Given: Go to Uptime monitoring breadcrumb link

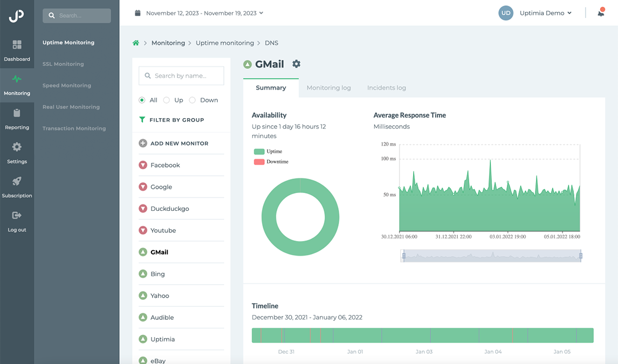Looking at the screenshot, I should (x=225, y=43).
